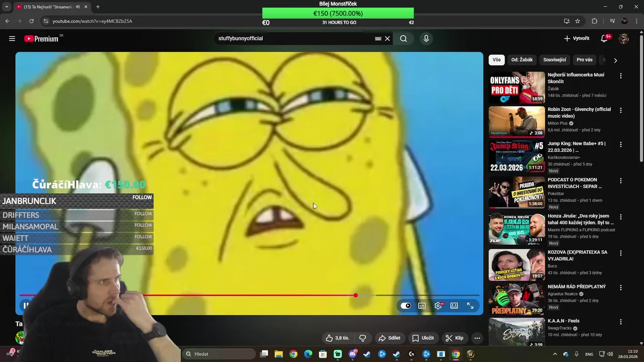Screen dimensions: 644x362
Task: Reload the page in Chrome
Action: click(31, 21)
